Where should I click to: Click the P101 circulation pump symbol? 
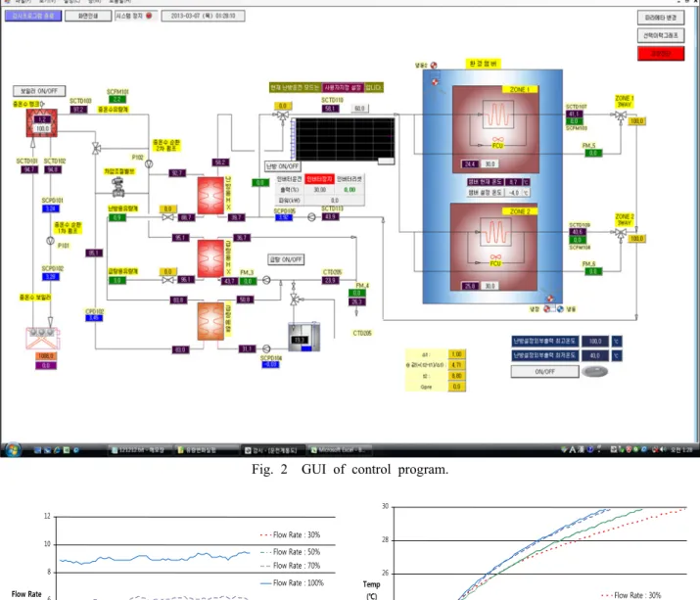tap(51, 241)
